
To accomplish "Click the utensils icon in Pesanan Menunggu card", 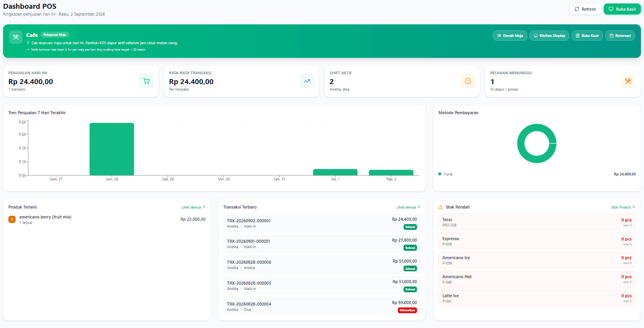I will coord(628,81).
